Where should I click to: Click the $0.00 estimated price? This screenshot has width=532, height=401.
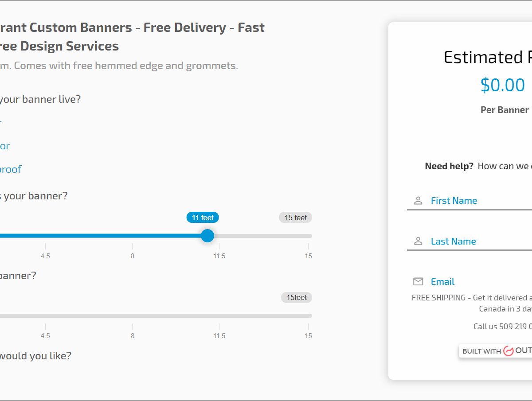[x=502, y=85]
